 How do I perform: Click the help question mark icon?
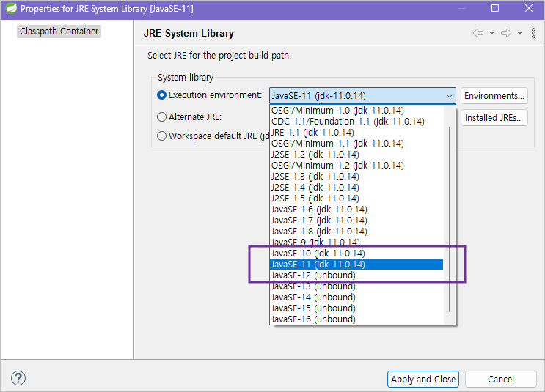tap(18, 378)
